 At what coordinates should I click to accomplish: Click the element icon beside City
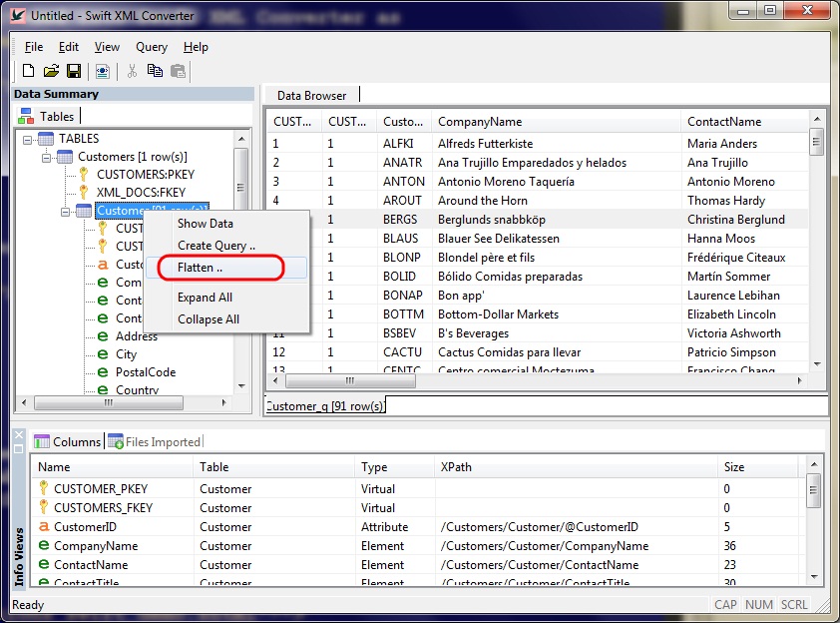[x=103, y=354]
